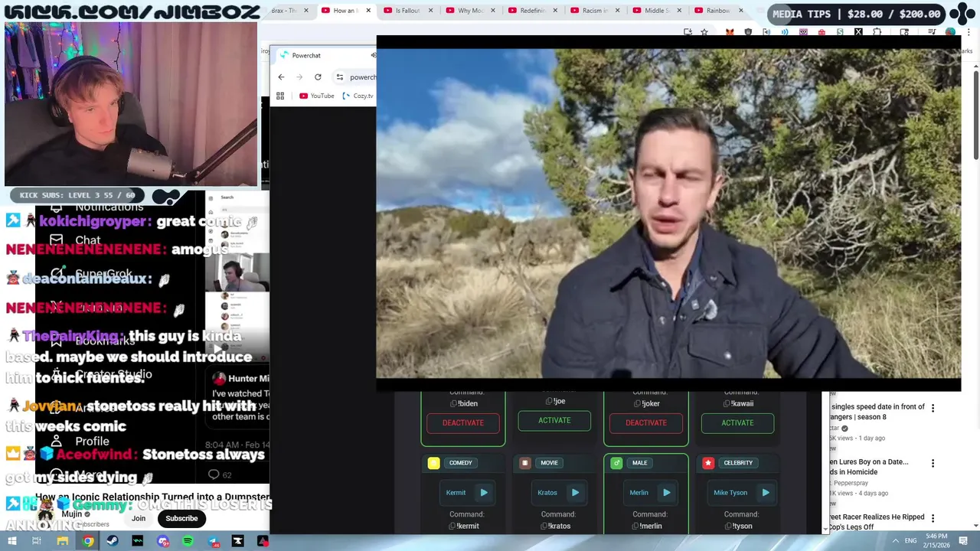The height and width of the screenshot is (551, 980).
Task: Open the Mujin channel name
Action: click(x=71, y=514)
